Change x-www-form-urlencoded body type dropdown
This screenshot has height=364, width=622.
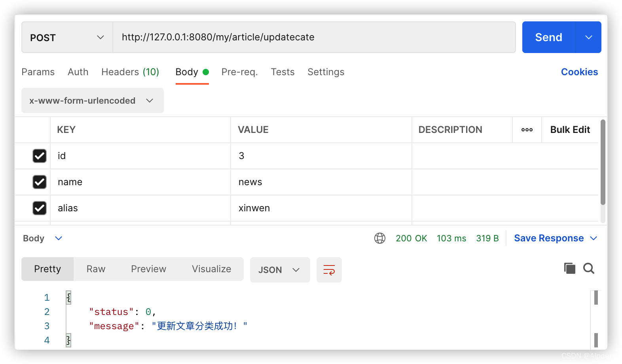point(93,100)
